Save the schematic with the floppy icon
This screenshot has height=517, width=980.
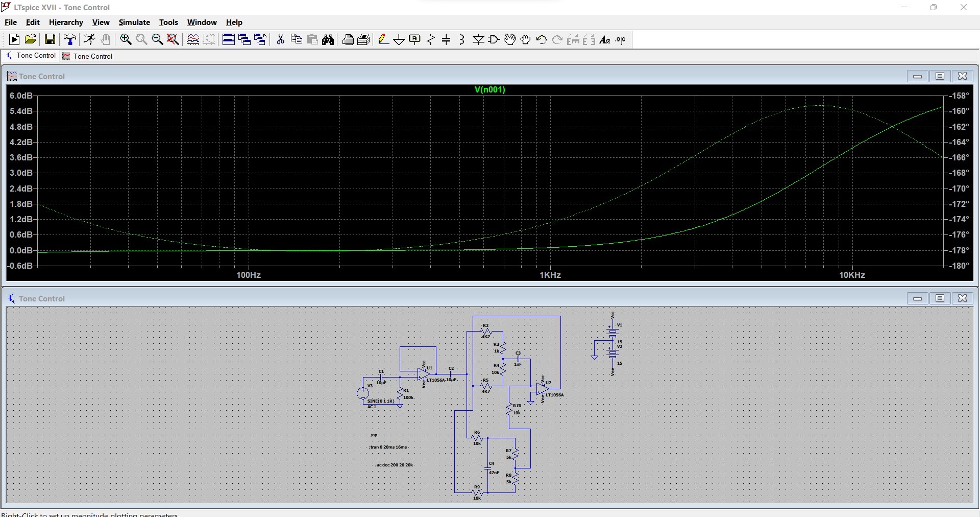coord(50,39)
